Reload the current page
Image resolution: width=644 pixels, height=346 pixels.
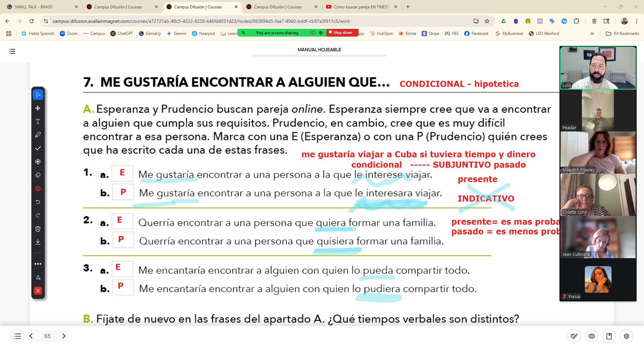point(32,21)
